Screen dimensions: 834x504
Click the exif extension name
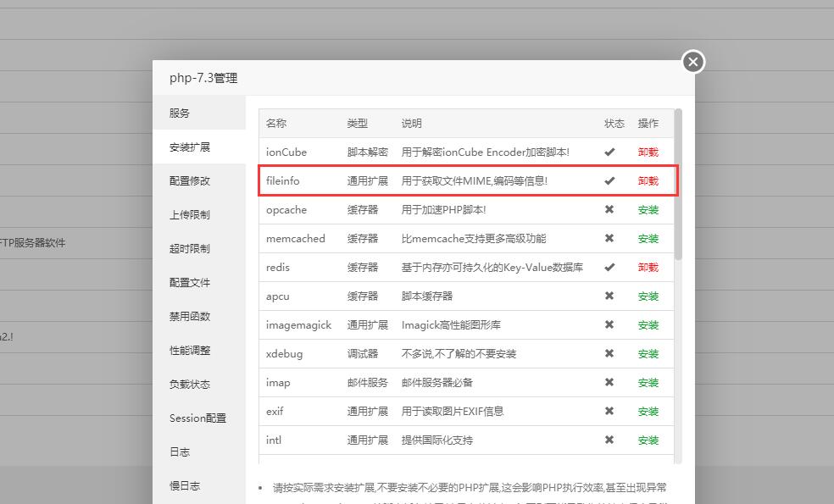(275, 412)
